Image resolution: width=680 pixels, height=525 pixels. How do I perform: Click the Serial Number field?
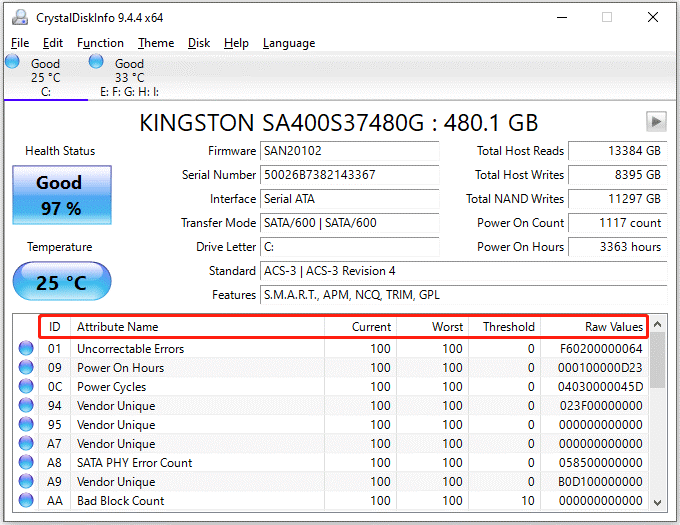click(350, 175)
